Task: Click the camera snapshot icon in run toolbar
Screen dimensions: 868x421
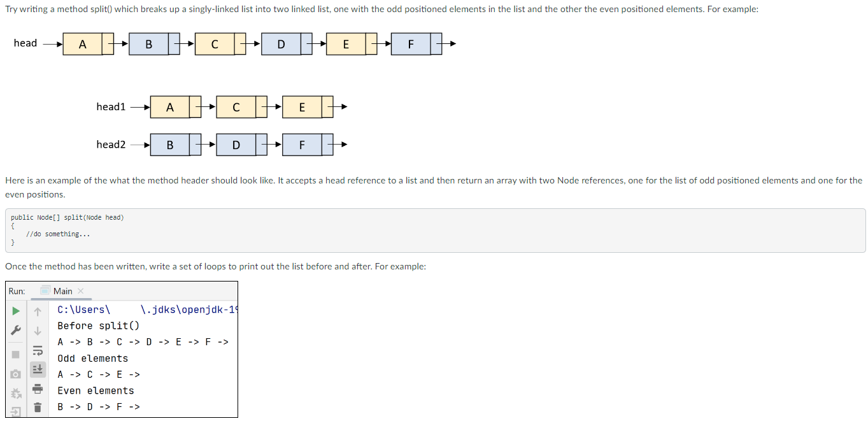Action: click(15, 374)
